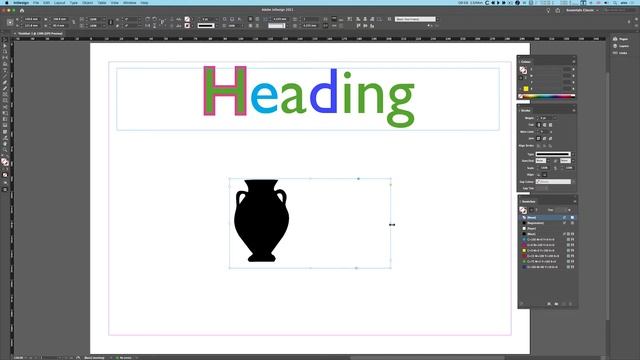Screen dimensions: 640x360
Task: Open the Swatches panel flyout menu
Action: pos(574,202)
